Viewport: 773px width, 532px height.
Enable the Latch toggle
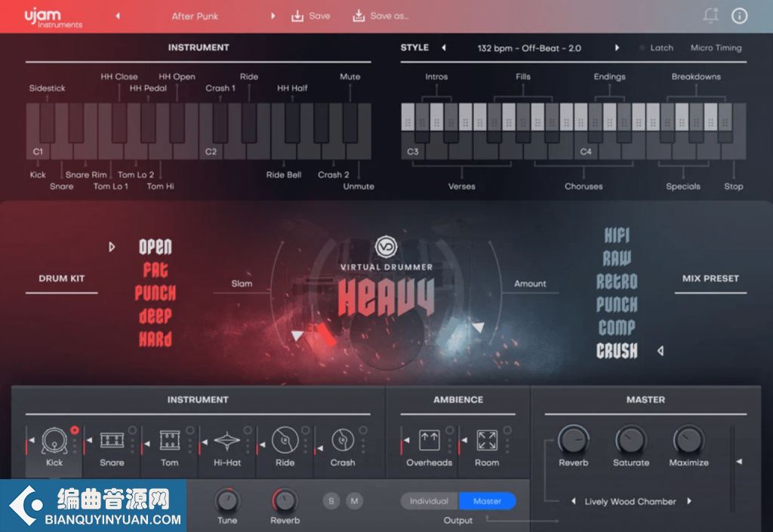[x=656, y=48]
